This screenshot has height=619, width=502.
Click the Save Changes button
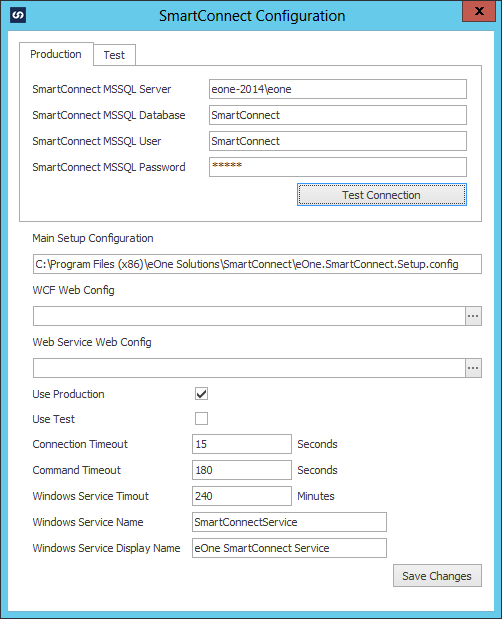tap(437, 576)
